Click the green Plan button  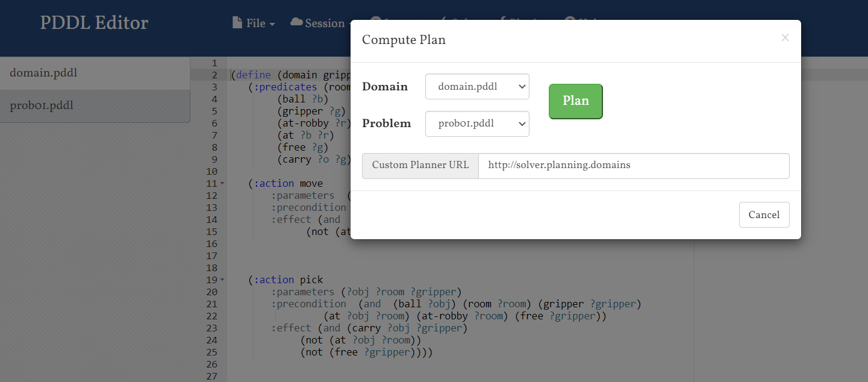pyautogui.click(x=575, y=101)
